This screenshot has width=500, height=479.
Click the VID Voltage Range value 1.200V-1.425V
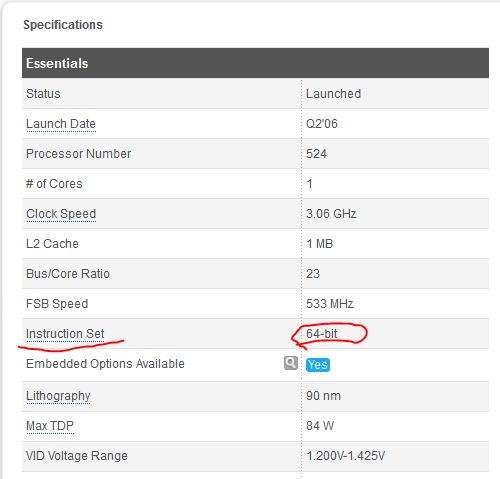coord(345,456)
